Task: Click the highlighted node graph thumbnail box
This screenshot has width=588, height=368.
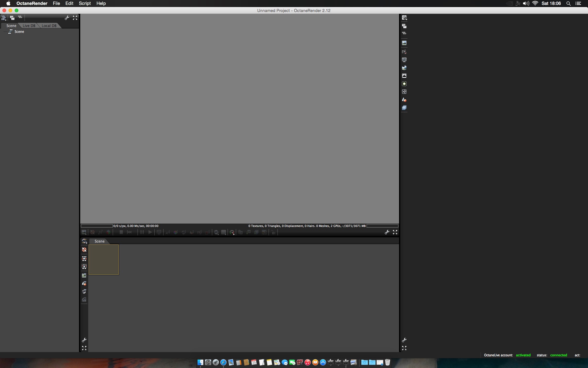Action: pos(104,259)
